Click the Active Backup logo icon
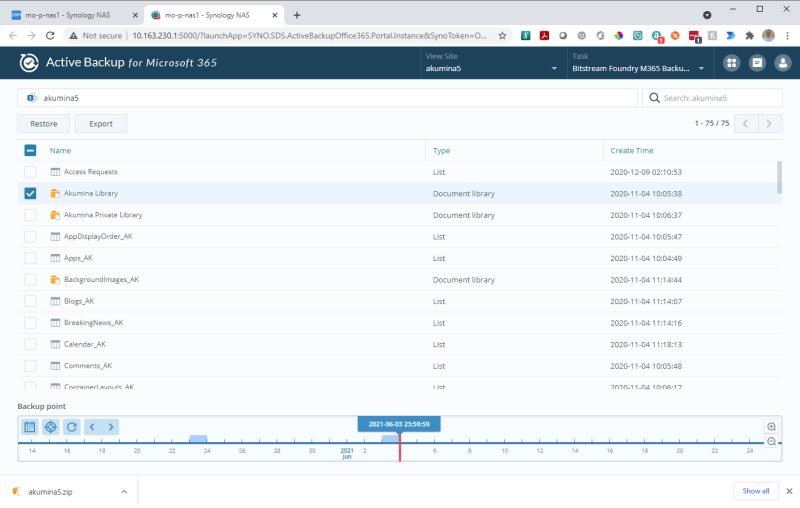 [29, 63]
